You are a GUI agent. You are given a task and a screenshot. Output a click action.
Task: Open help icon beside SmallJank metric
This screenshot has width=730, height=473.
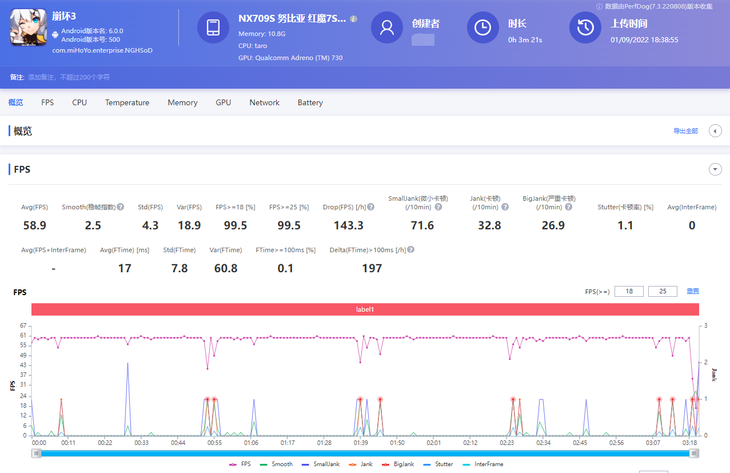(x=438, y=207)
